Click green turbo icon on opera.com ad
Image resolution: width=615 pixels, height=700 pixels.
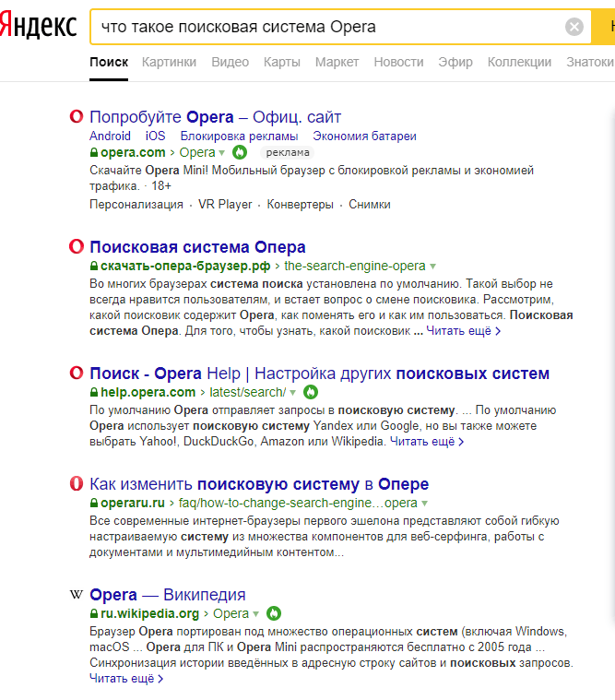(240, 152)
